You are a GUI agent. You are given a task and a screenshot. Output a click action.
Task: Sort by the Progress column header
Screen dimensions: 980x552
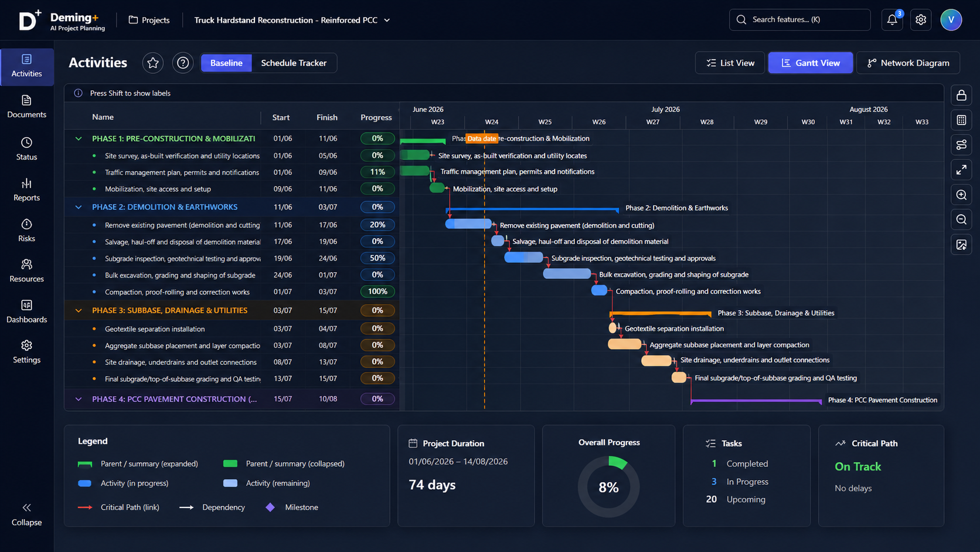[x=376, y=117]
